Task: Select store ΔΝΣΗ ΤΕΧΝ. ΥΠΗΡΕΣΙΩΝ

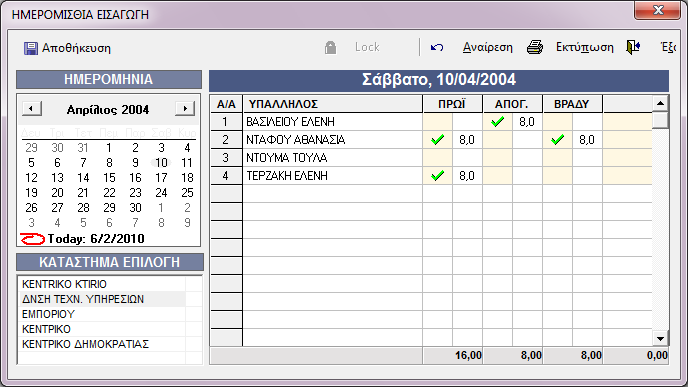Action: tap(83, 299)
